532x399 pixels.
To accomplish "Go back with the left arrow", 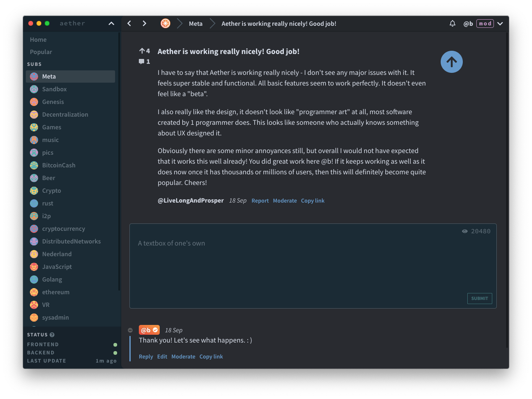I will (129, 24).
